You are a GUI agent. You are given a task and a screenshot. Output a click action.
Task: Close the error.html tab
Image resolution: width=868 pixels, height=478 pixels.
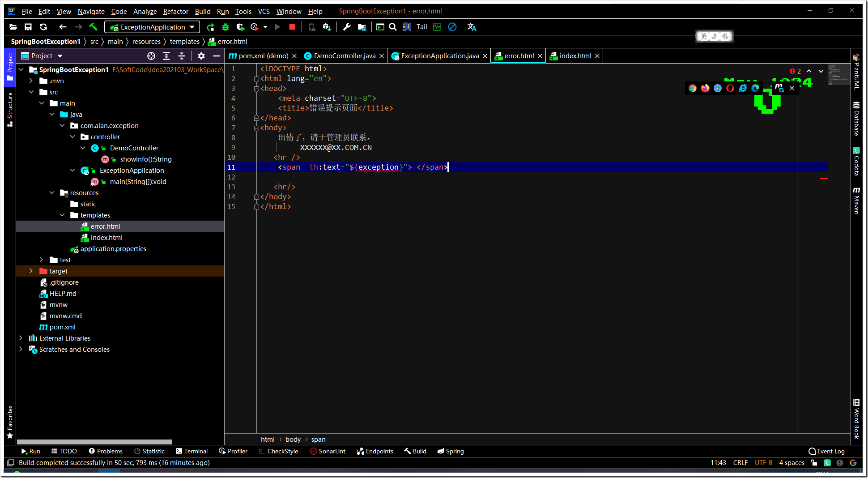click(540, 56)
